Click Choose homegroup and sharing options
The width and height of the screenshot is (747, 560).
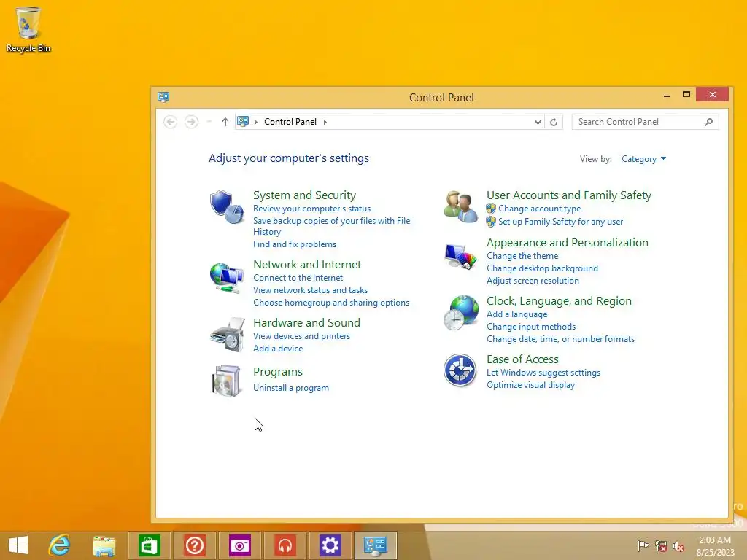331,303
